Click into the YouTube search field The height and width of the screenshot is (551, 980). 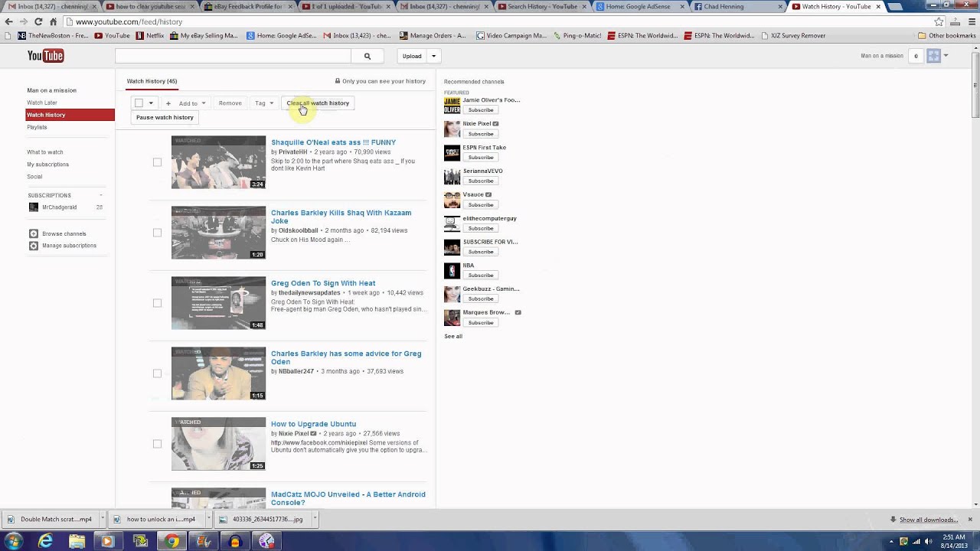[233, 56]
